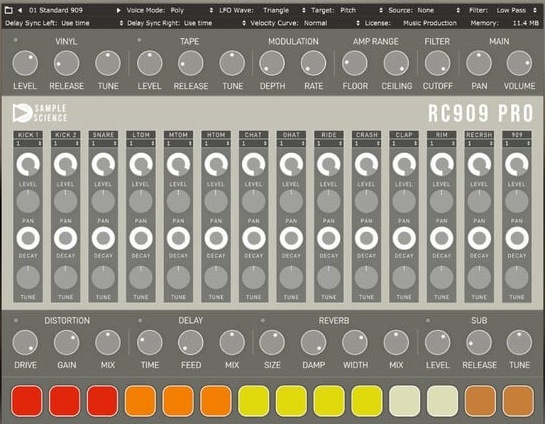Click the Vinyl Release knob
The width and height of the screenshot is (545, 424).
click(x=66, y=63)
